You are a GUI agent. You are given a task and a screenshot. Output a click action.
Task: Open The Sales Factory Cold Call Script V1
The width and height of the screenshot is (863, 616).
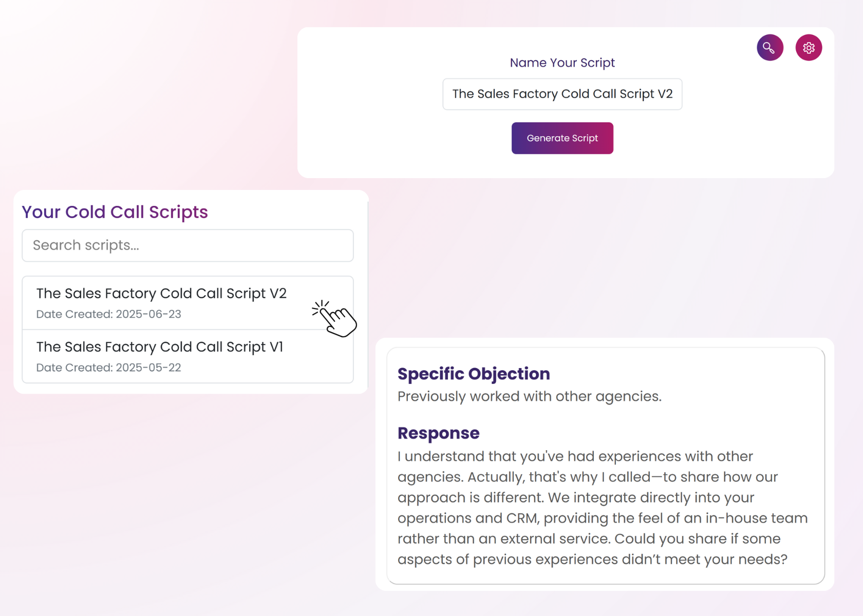coord(187,356)
